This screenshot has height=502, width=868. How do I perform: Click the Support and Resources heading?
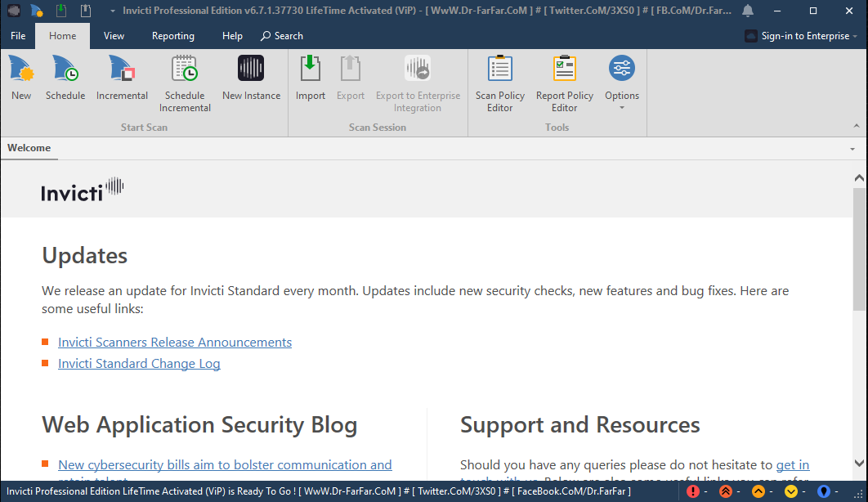click(x=579, y=425)
